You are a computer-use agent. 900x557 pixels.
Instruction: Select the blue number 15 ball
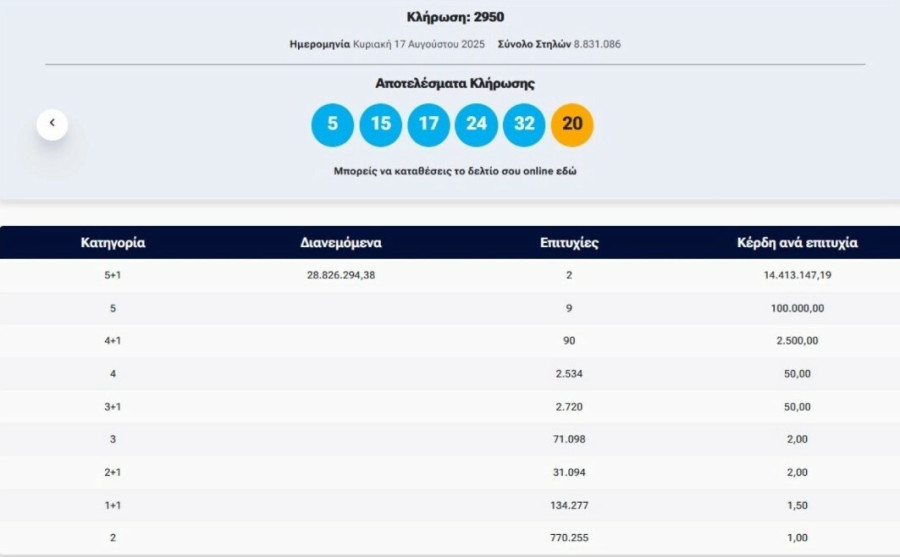(380, 125)
